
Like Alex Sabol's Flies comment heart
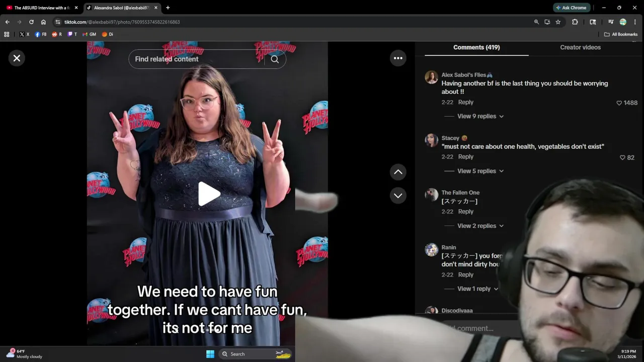(x=619, y=103)
